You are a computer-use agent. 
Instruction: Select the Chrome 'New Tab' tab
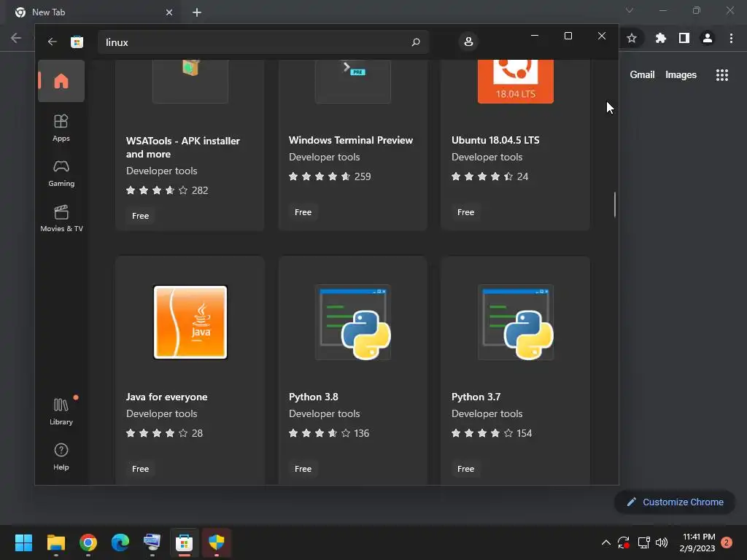(x=93, y=12)
